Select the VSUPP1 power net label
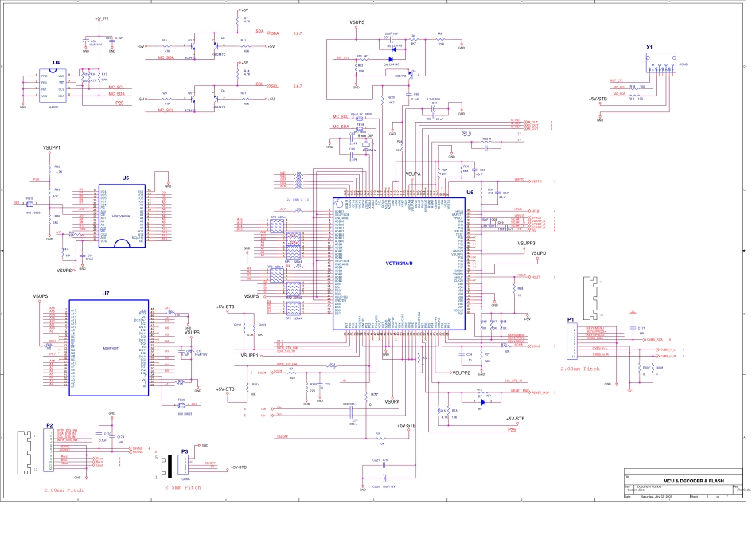This screenshot has height=535, width=756. [x=51, y=148]
